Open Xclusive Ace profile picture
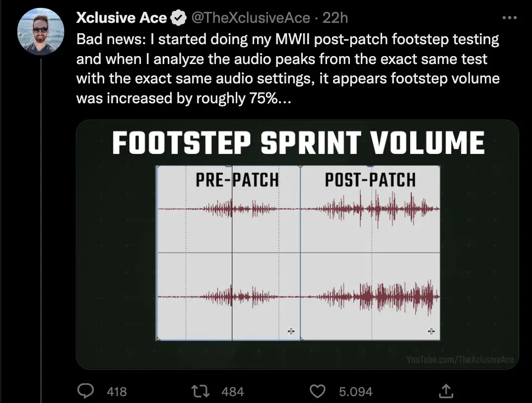The height and width of the screenshot is (403, 532). (41, 31)
